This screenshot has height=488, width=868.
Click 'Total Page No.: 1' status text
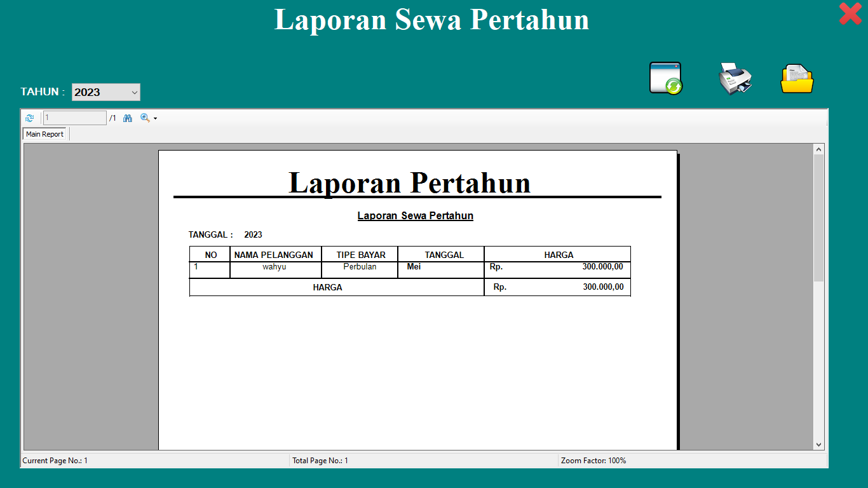point(320,461)
